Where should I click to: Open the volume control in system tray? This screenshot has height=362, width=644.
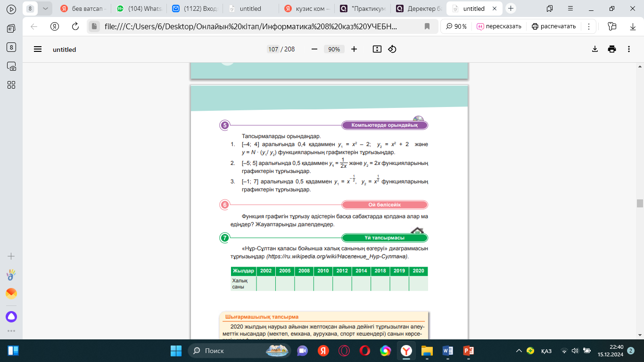[575, 351]
